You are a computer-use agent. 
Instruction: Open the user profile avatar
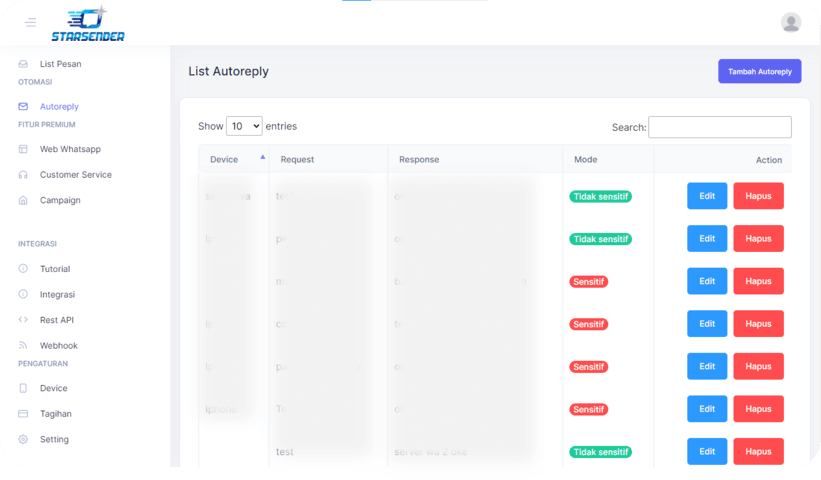[791, 23]
